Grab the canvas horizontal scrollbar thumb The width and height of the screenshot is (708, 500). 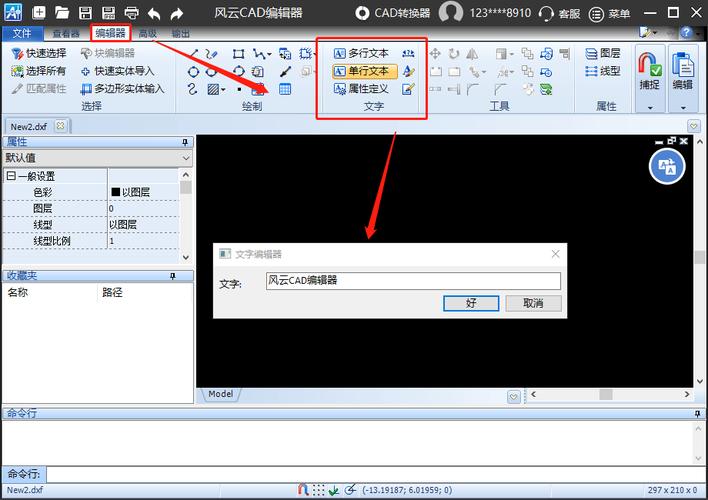point(606,394)
